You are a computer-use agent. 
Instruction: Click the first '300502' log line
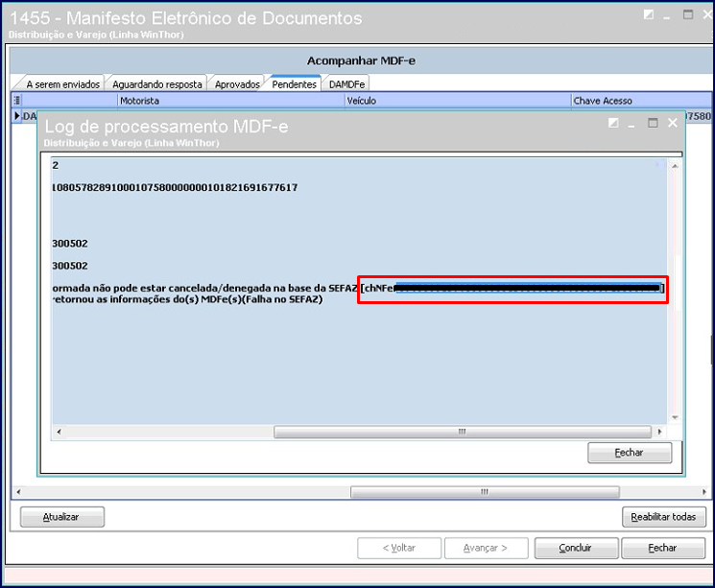tap(70, 244)
